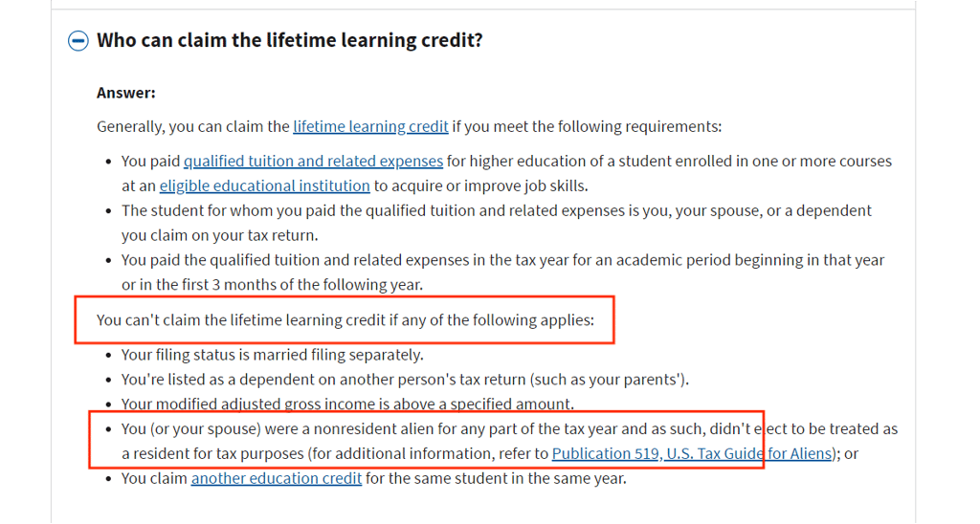This screenshot has height=524, width=980.
Task: Open the "lifetime learning credit" link
Action: tap(370, 126)
